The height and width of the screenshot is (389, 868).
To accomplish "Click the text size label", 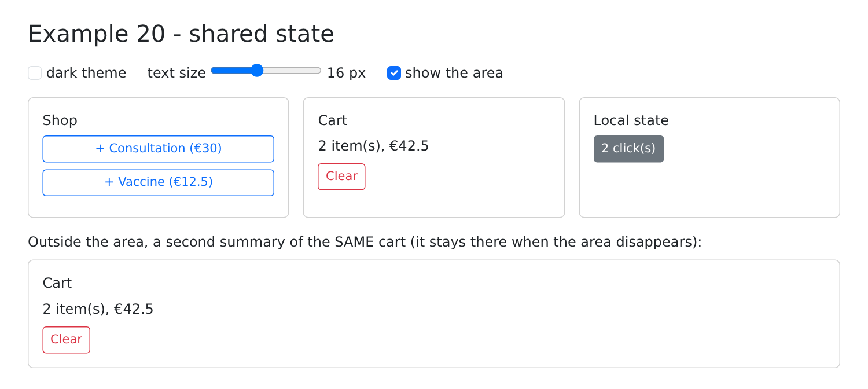I will (176, 73).
